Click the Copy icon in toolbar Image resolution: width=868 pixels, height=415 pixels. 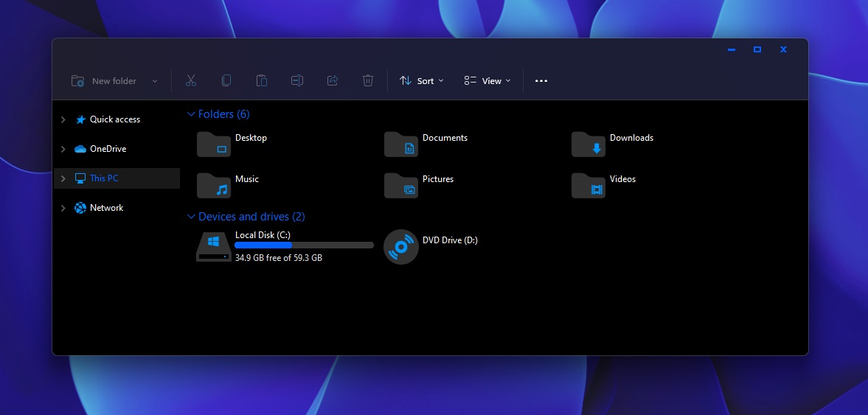[x=226, y=81]
